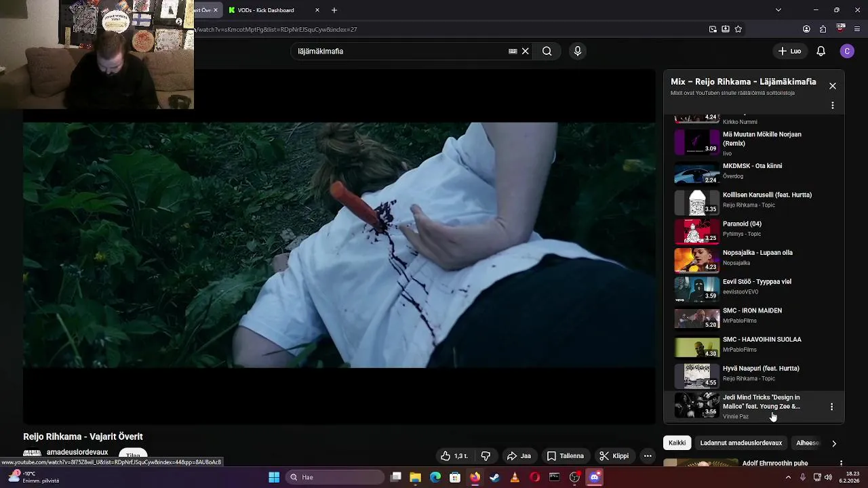Create a clip with Klippi button
This screenshot has width=868, height=488.
pyautogui.click(x=614, y=456)
